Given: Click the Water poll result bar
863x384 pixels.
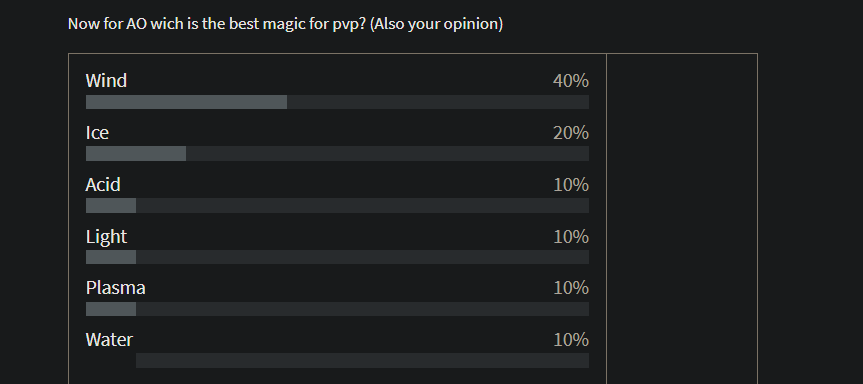Looking at the screenshot, I should 337,360.
